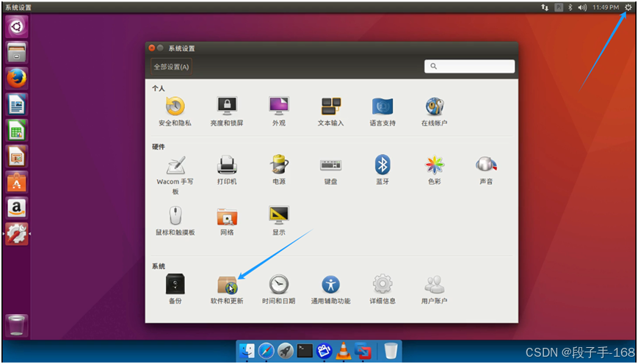
Task: Open Color (色彩) settings
Action: (434, 170)
